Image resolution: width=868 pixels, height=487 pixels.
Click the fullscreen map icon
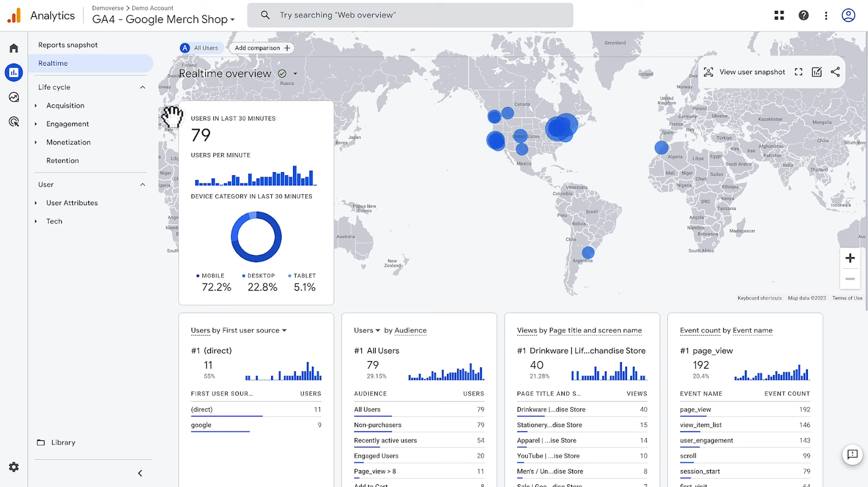799,72
